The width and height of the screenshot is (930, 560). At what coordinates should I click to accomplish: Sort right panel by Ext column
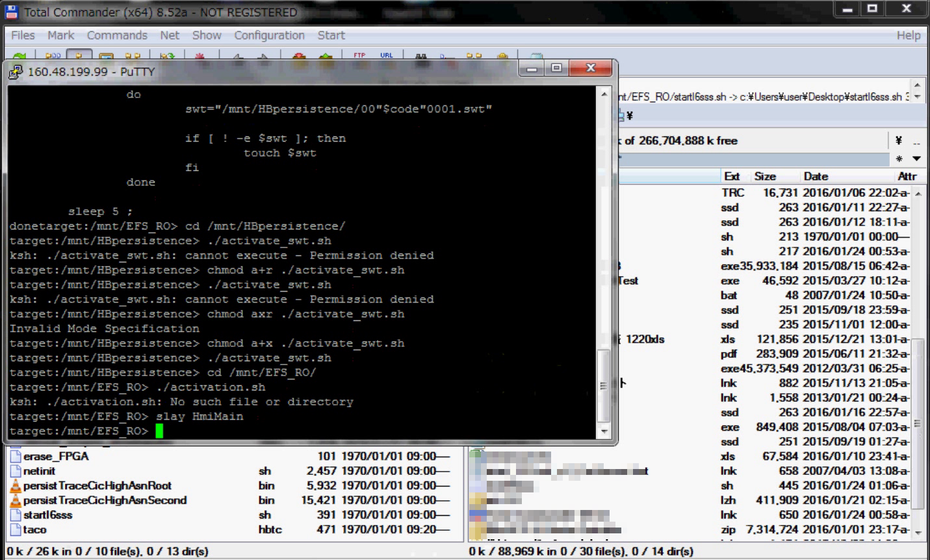point(732,176)
